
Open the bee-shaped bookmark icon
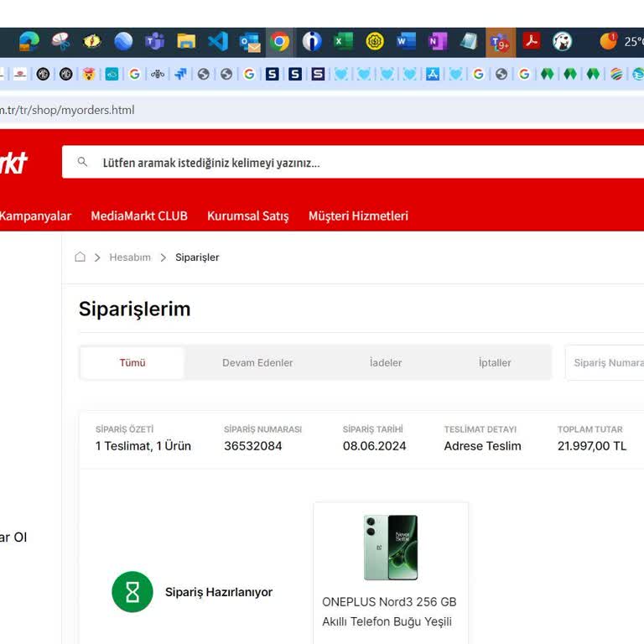pyautogui.click(x=158, y=74)
